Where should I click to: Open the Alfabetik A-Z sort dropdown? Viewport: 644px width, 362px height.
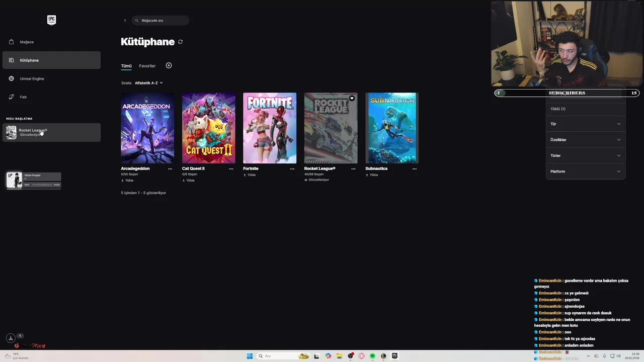pyautogui.click(x=148, y=83)
